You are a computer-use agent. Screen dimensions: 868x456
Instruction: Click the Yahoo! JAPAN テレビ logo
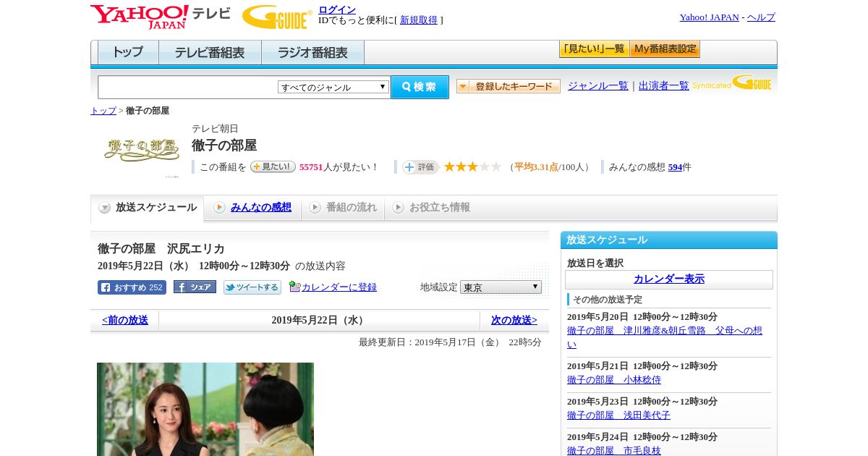(x=160, y=17)
